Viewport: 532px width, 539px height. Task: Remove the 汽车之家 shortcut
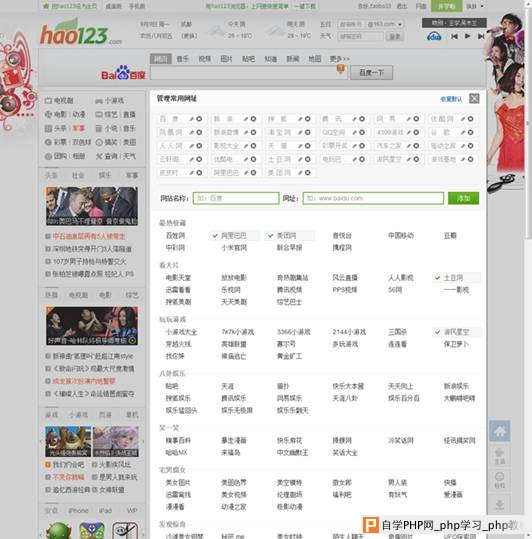click(416, 146)
